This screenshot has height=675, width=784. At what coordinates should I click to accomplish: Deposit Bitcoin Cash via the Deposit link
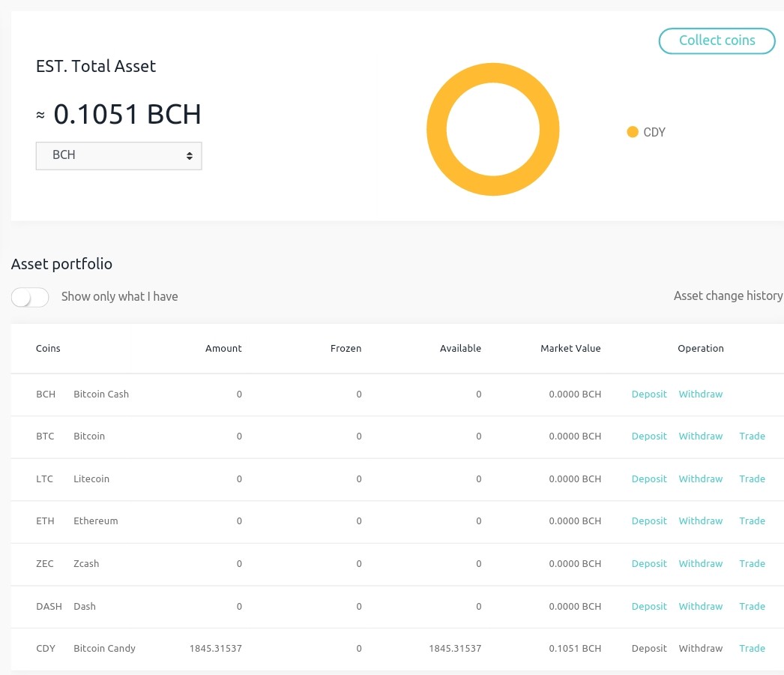point(649,394)
